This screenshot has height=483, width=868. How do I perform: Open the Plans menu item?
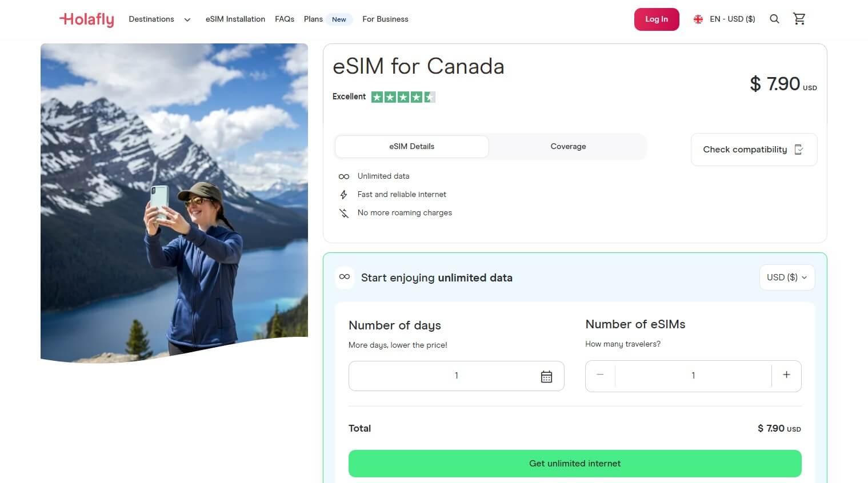(x=313, y=19)
